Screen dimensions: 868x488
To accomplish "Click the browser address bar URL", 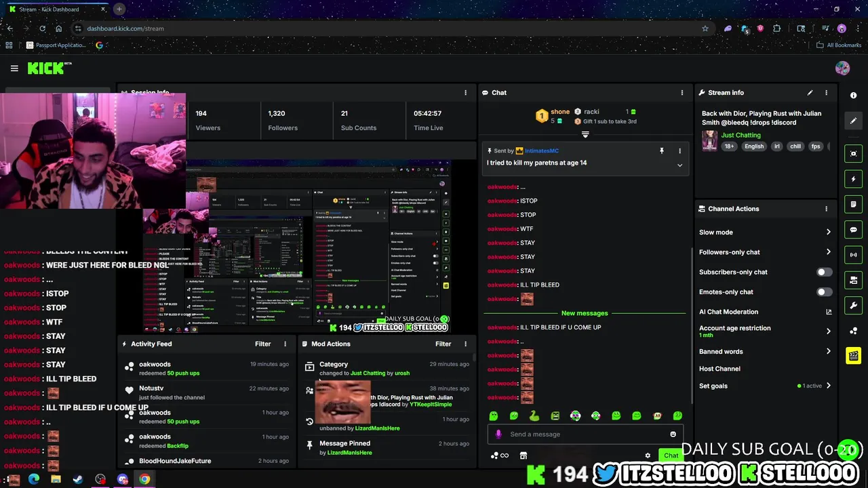I will pyautogui.click(x=125, y=28).
